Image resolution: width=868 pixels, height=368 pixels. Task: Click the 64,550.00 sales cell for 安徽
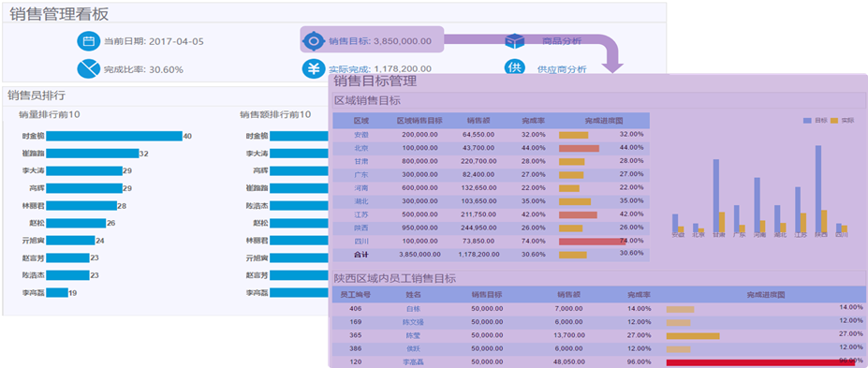(478, 135)
